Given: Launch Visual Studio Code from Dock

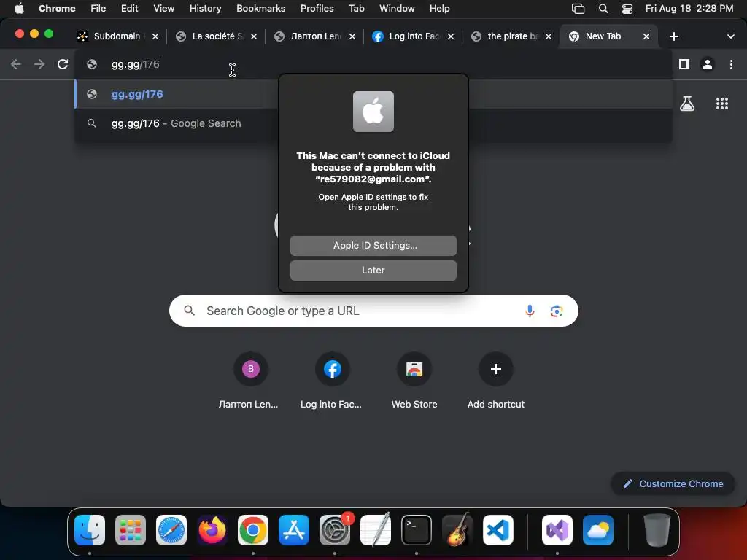Looking at the screenshot, I should [x=498, y=530].
